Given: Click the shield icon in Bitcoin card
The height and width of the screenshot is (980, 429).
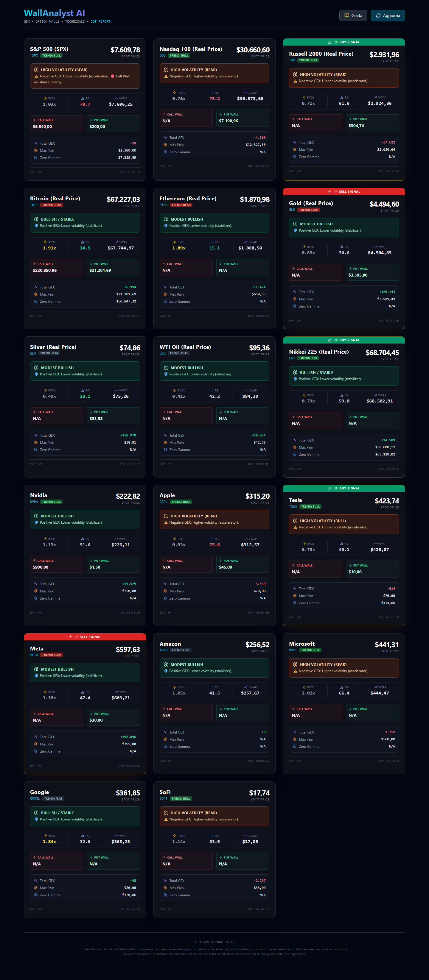Looking at the screenshot, I should tap(37, 226).
